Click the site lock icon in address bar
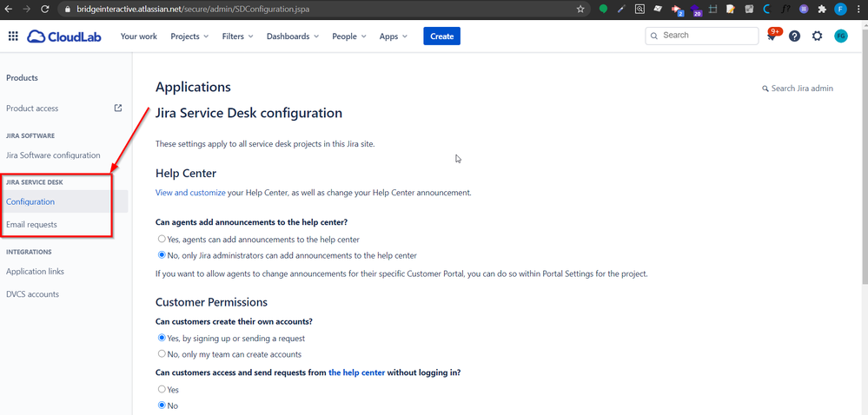 click(x=68, y=9)
